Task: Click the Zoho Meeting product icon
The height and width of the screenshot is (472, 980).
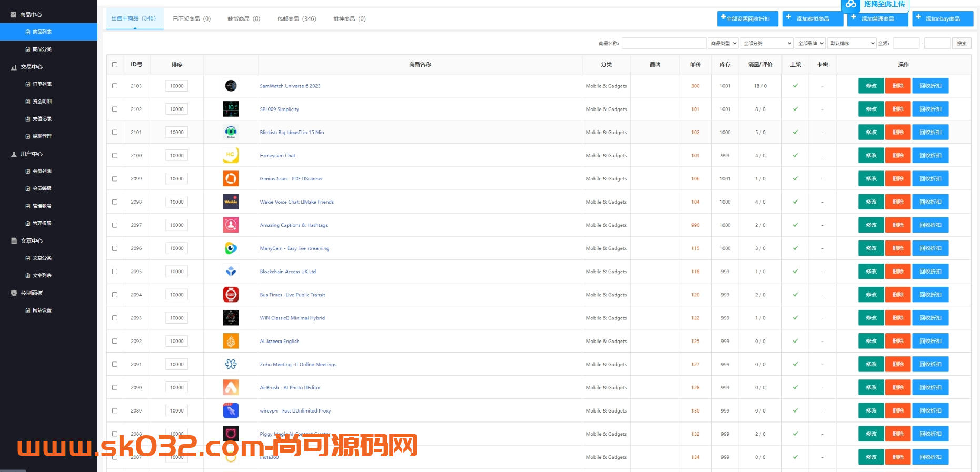Action: click(x=231, y=364)
